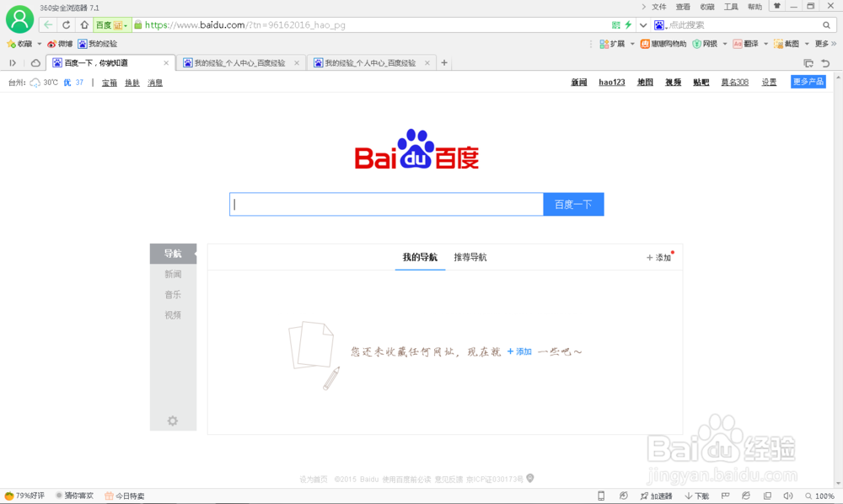Switch to 推荐导航 tab
843x504 pixels.
point(470,257)
